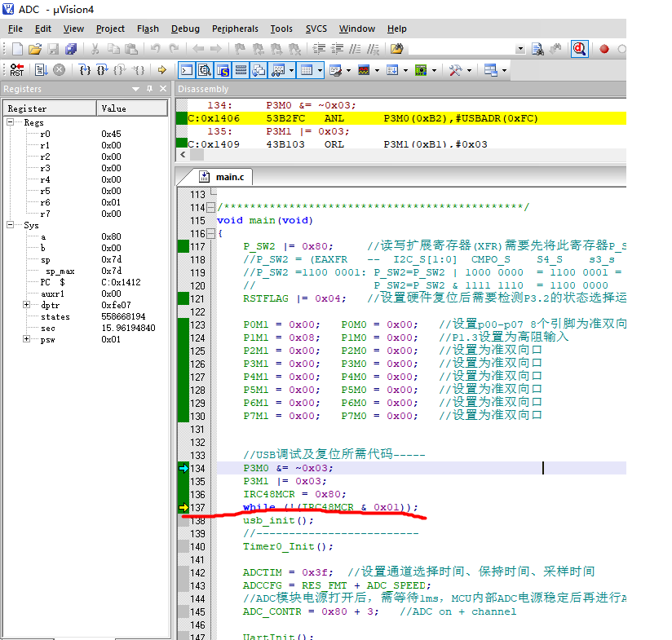Collapse the main function fold at line 116
Screen dimensions: 672x640
pos(210,233)
